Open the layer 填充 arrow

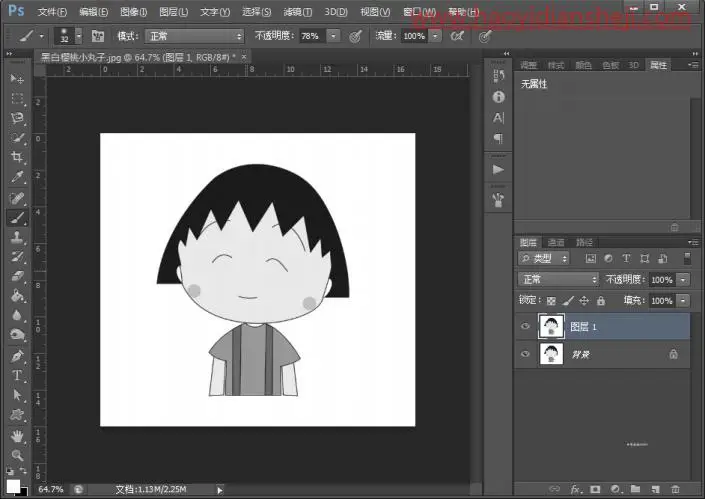tap(683, 300)
